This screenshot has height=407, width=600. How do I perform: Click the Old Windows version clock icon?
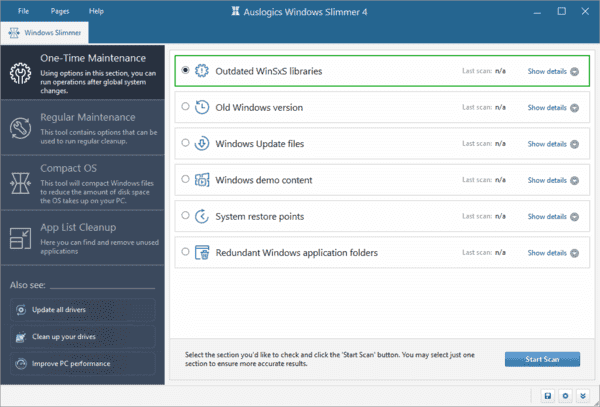pyautogui.click(x=202, y=107)
